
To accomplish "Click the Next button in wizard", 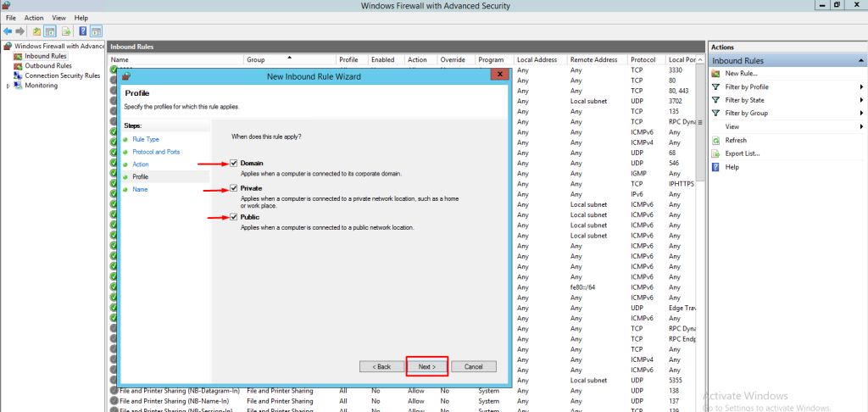I will (426, 366).
